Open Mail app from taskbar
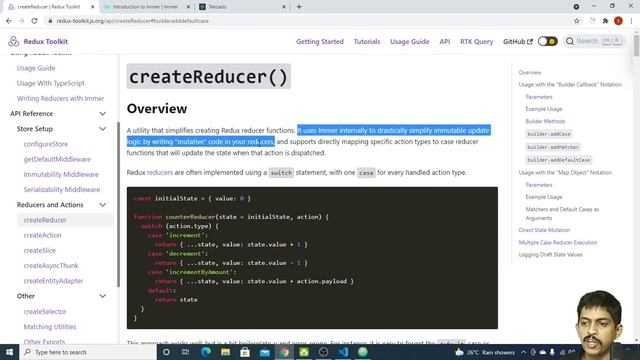The image size is (640, 360). click(264, 352)
